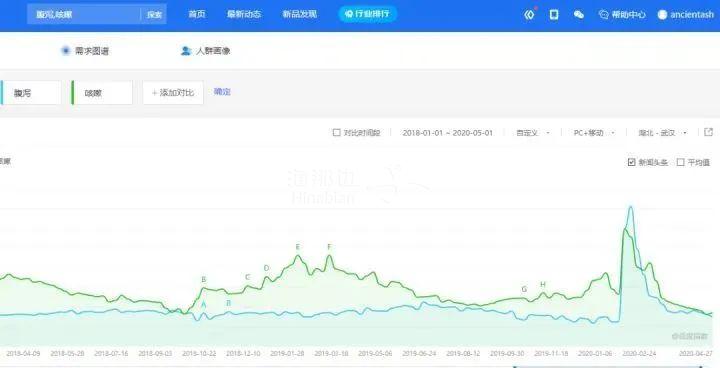Tick the 平均值 checkbox

tap(681, 162)
